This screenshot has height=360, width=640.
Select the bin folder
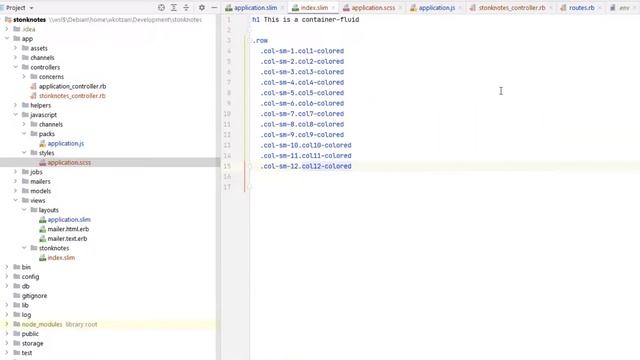pyautogui.click(x=26, y=267)
